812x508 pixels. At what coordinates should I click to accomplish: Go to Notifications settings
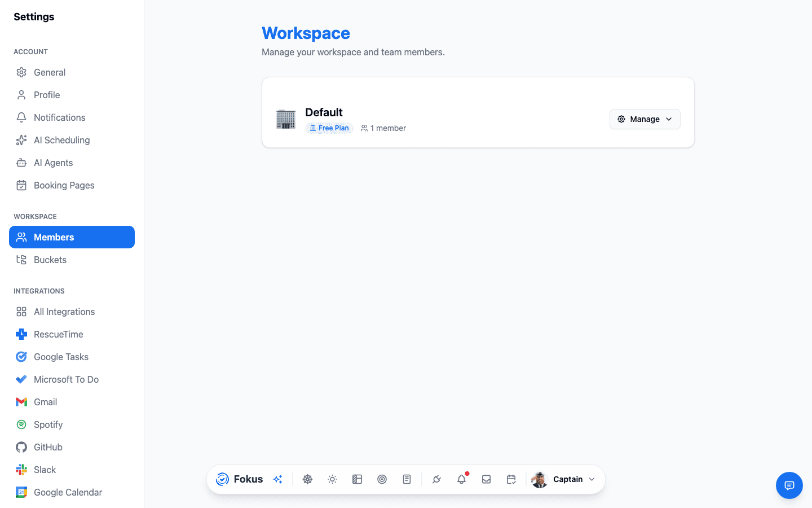click(x=72, y=117)
